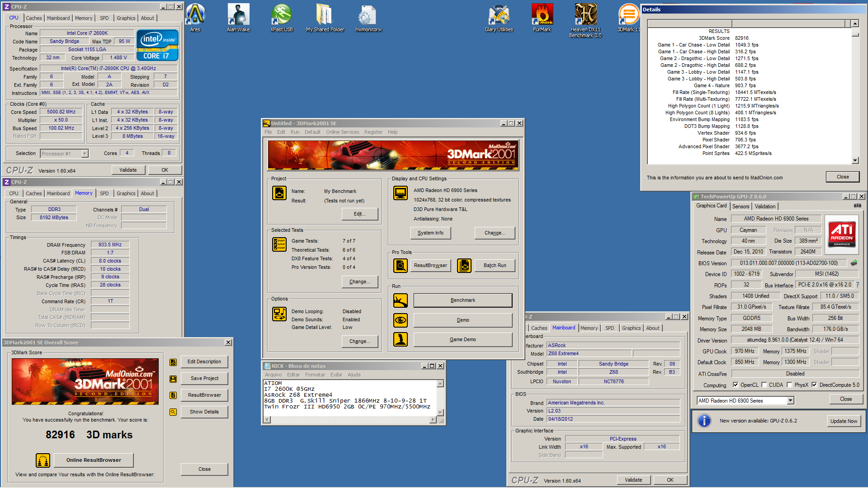
Task: Toggle the OpenCL checkbox in GPU-Z
Action: [x=736, y=385]
